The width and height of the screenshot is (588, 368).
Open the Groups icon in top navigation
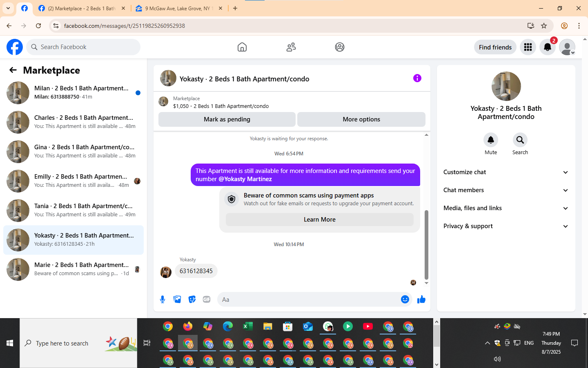coord(340,47)
